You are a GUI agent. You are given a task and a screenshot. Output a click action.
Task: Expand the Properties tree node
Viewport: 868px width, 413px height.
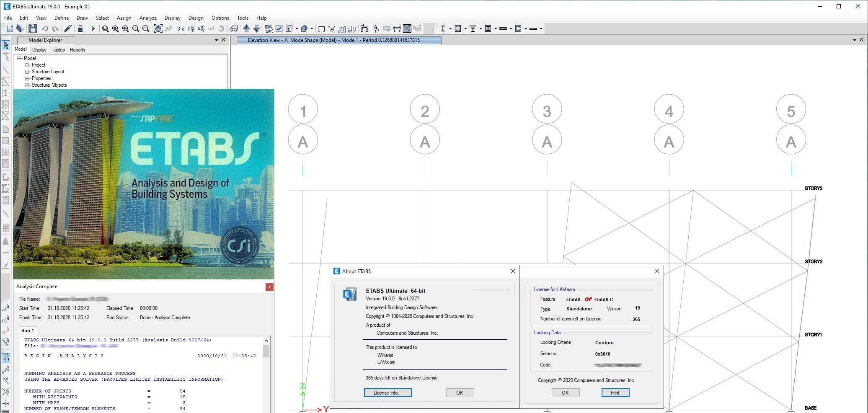click(27, 78)
